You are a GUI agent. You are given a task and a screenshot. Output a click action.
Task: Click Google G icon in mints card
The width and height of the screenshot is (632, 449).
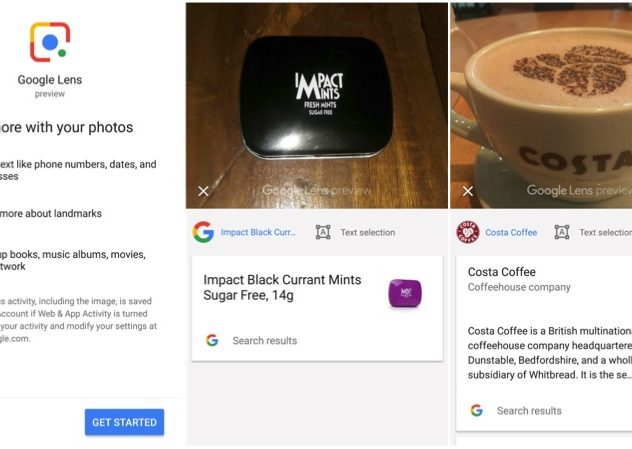coord(212,341)
